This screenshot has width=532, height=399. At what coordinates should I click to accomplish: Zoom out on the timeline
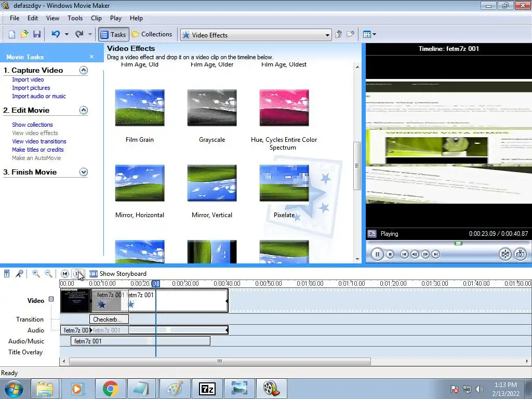click(48, 273)
